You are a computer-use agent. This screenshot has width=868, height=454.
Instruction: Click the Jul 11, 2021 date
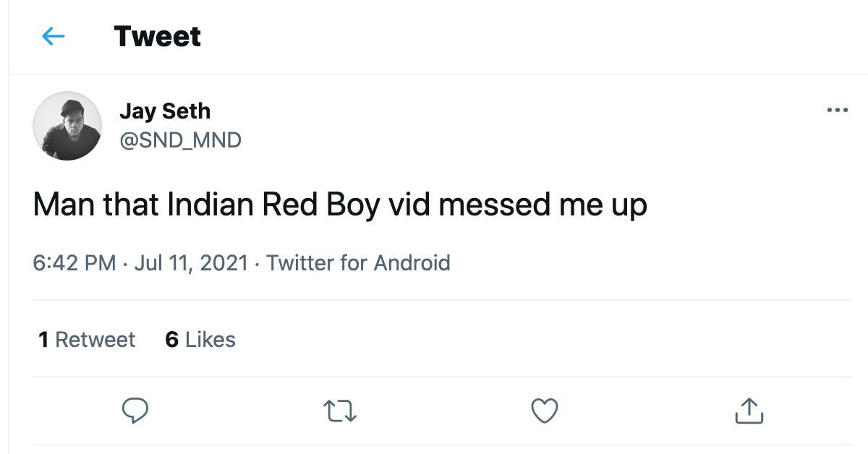pos(191,262)
